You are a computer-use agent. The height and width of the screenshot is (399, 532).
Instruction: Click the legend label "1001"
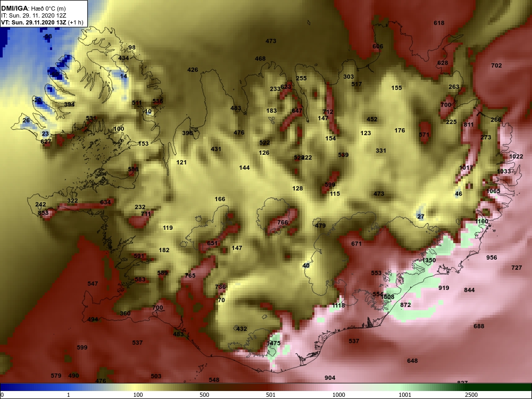405,395
